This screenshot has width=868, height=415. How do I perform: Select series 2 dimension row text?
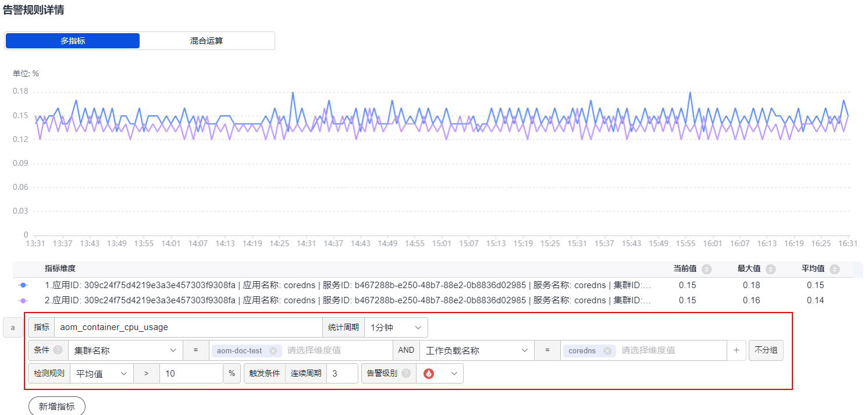pos(348,300)
